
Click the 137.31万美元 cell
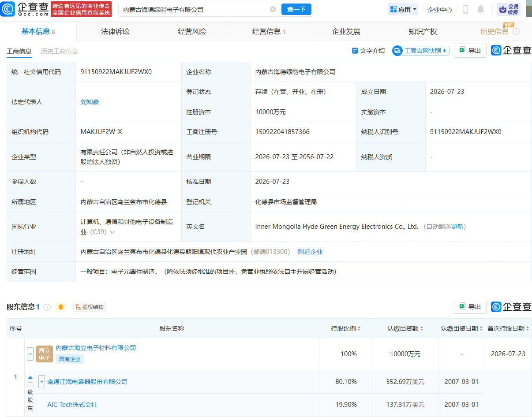[405, 405]
